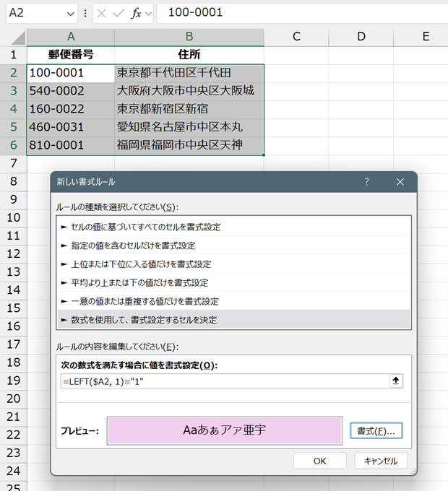The height and width of the screenshot is (491, 448).
Task: Click the pink format preview swatch
Action: point(224,430)
